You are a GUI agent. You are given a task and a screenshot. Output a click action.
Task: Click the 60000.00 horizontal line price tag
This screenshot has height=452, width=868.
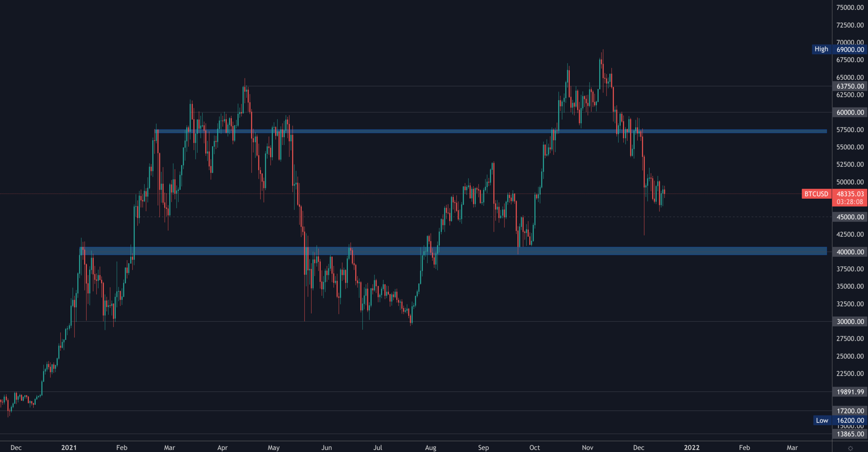pyautogui.click(x=850, y=112)
